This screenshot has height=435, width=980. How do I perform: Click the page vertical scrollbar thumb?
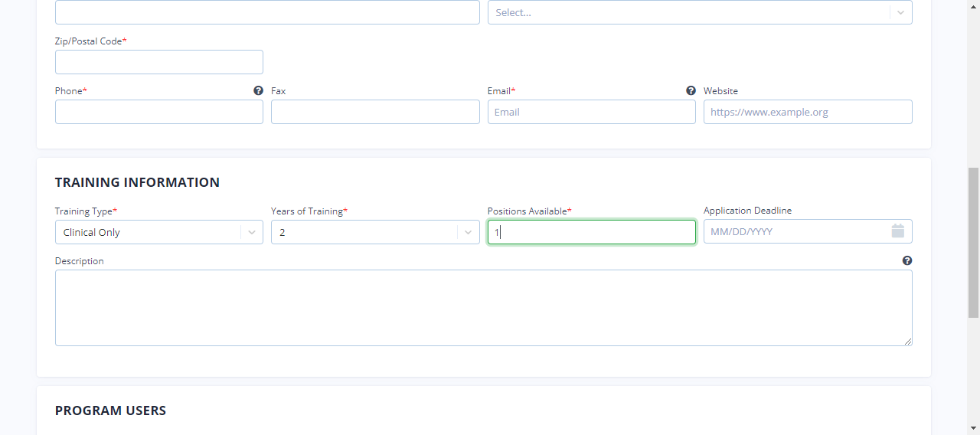(973, 243)
